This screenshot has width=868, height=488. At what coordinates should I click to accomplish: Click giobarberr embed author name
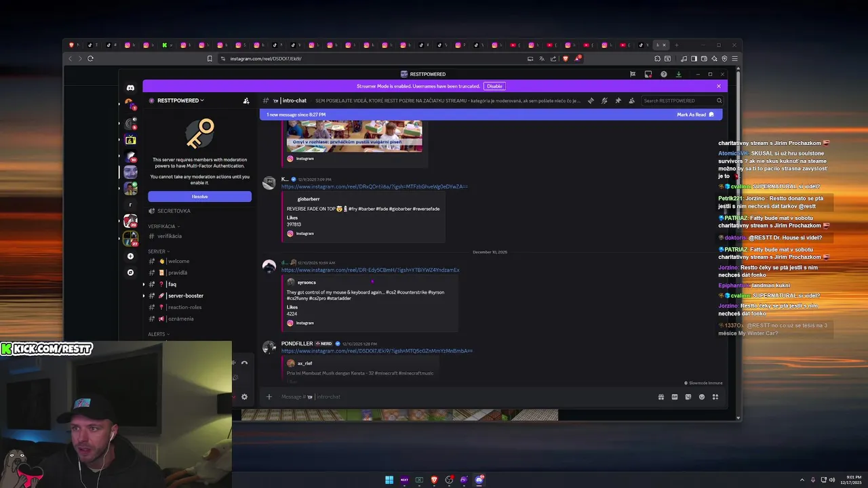[309, 199]
